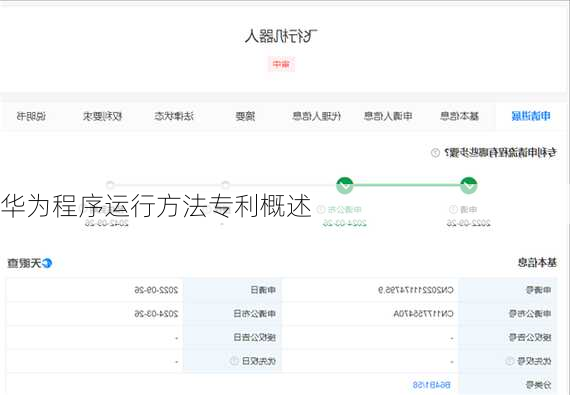Viewport: 570px width, 395px height.
Task: Switch to the 权利要求 tab
Action: coord(102,116)
